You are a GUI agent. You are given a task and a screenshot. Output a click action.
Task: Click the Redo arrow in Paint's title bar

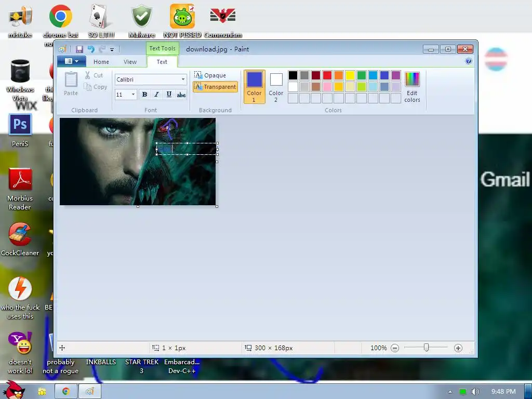pos(102,49)
